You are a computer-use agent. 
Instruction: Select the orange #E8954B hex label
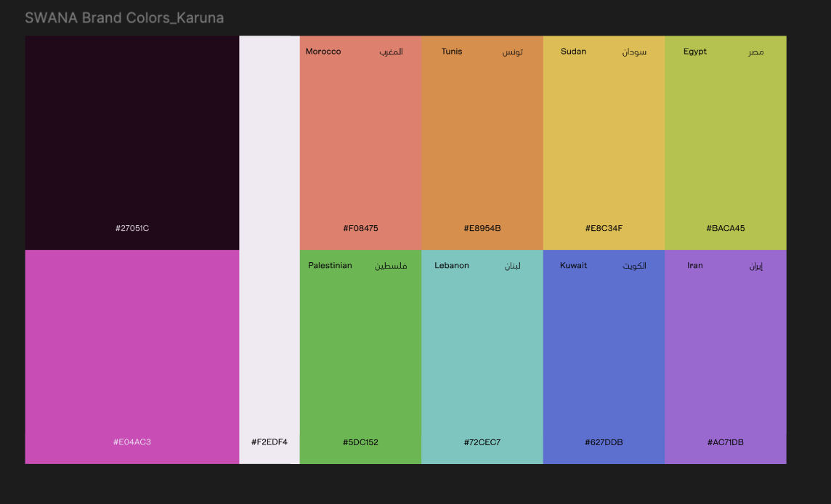[482, 228]
